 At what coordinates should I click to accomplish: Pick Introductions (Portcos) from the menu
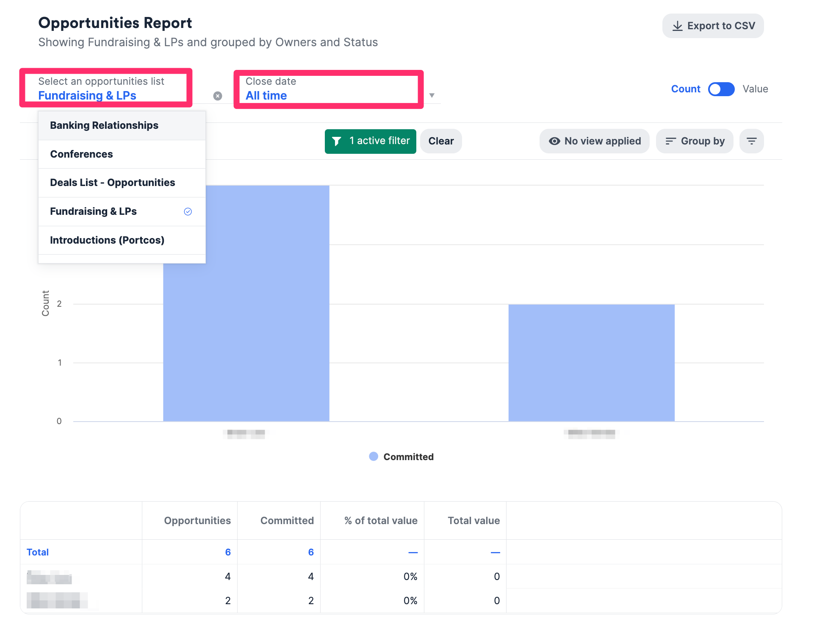pos(107,240)
